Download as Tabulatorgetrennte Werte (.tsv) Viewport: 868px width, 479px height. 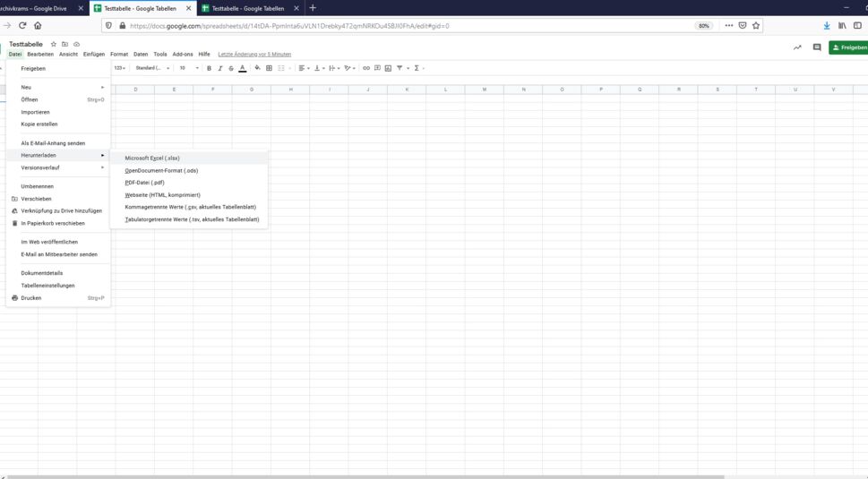click(x=189, y=219)
